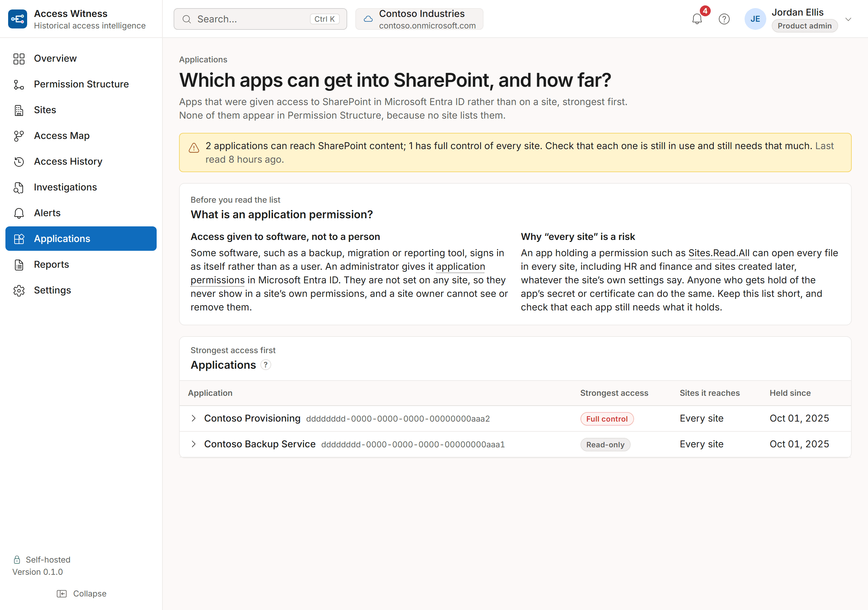This screenshot has width=868, height=610.
Task: Click the Jordan Ellis user name
Action: pyautogui.click(x=797, y=13)
